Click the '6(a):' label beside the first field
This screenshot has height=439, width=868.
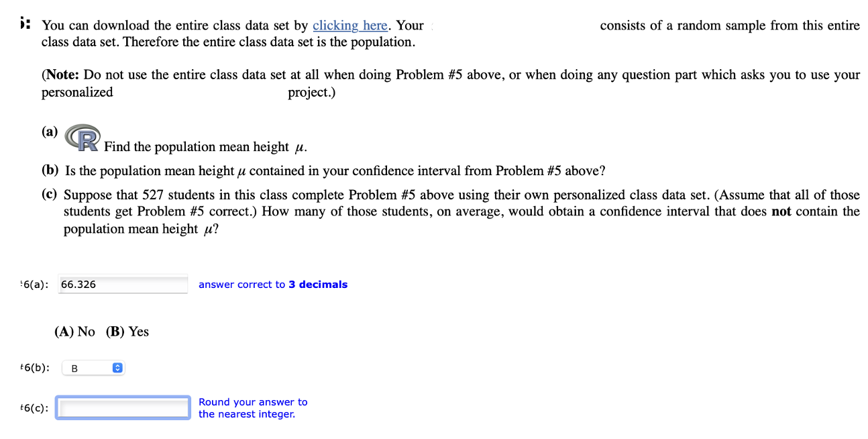[34, 284]
